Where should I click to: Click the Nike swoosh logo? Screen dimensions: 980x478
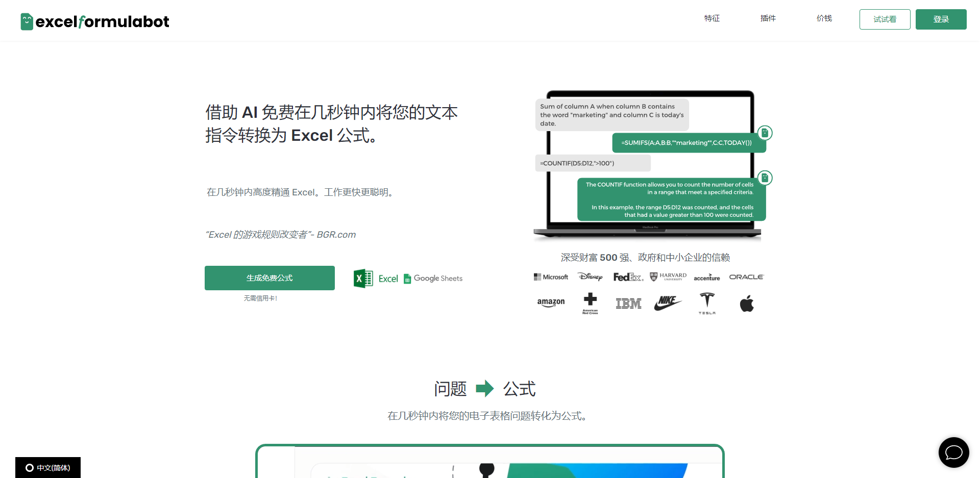point(668,303)
